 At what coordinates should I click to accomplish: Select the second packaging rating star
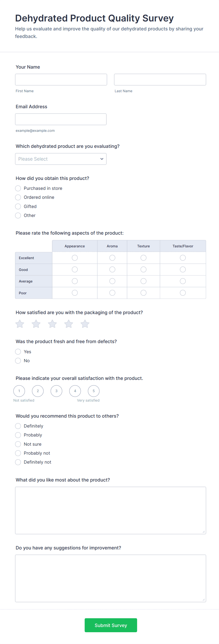pos(36,324)
